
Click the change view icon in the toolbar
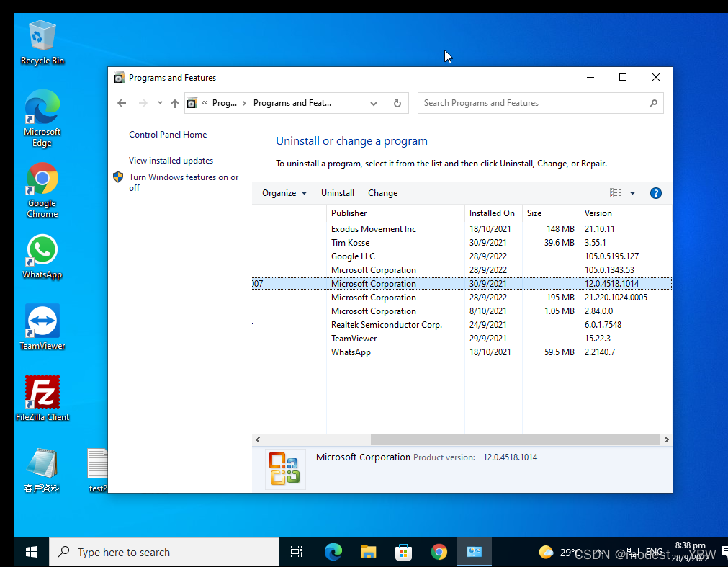(x=616, y=192)
